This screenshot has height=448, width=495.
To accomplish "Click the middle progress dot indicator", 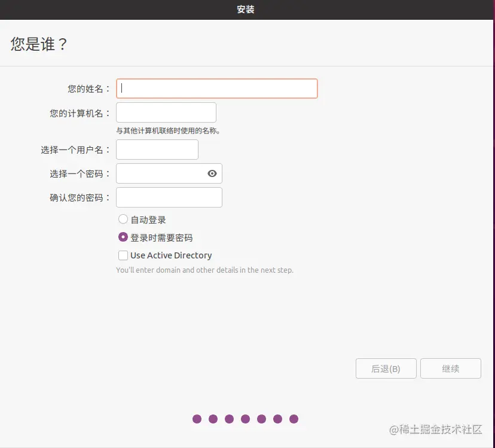I will (x=245, y=419).
